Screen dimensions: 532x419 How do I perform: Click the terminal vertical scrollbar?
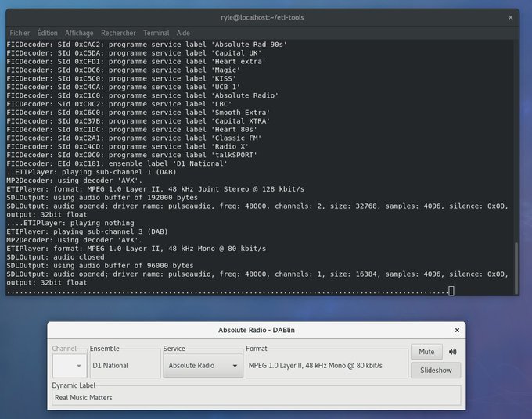click(x=516, y=268)
